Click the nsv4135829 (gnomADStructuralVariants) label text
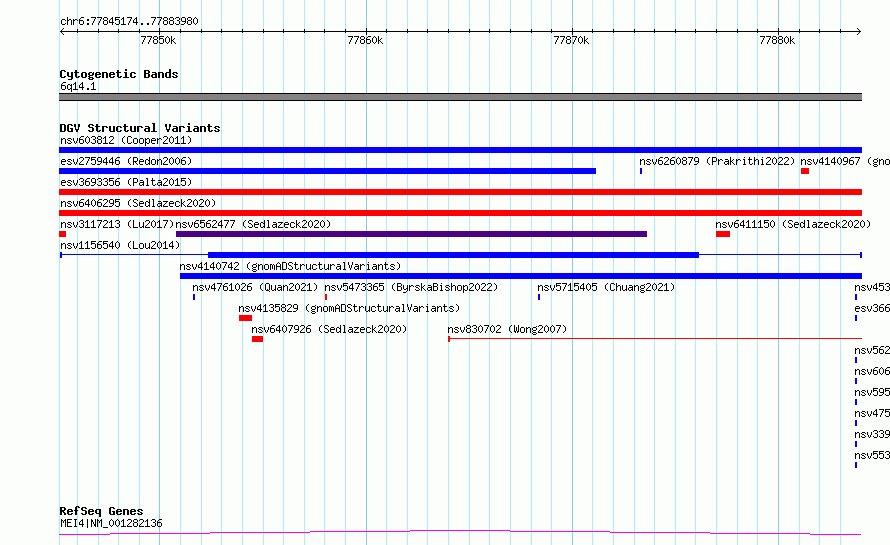The height and width of the screenshot is (545, 890). pyautogui.click(x=349, y=308)
